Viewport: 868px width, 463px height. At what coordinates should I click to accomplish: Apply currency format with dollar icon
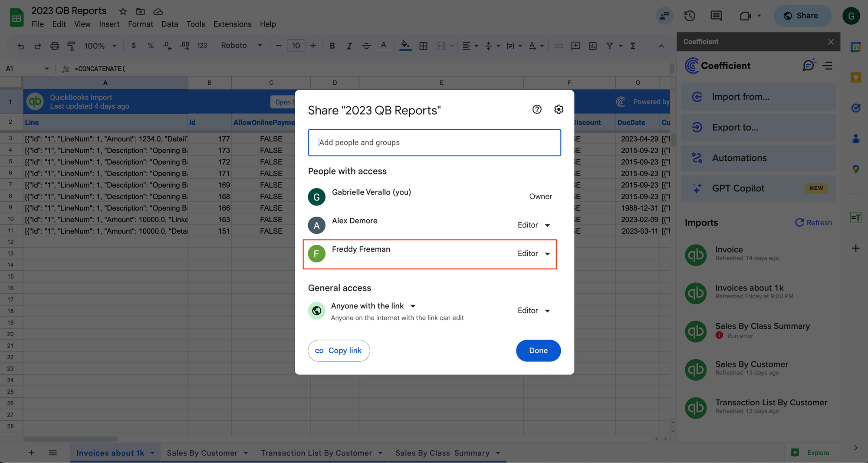(x=134, y=46)
